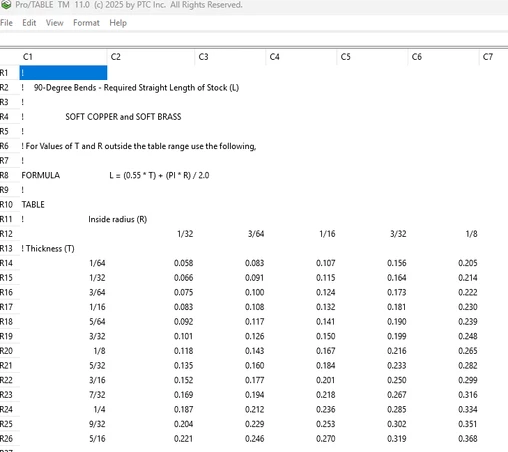Click value 0.184 in row R21
Screen dimensions: 508x452
tap(326, 366)
